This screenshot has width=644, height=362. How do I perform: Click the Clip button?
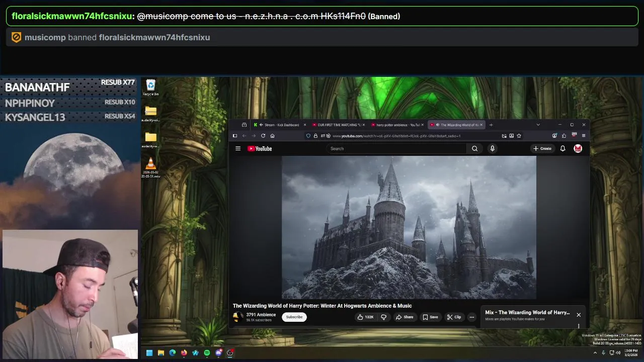[454, 317]
